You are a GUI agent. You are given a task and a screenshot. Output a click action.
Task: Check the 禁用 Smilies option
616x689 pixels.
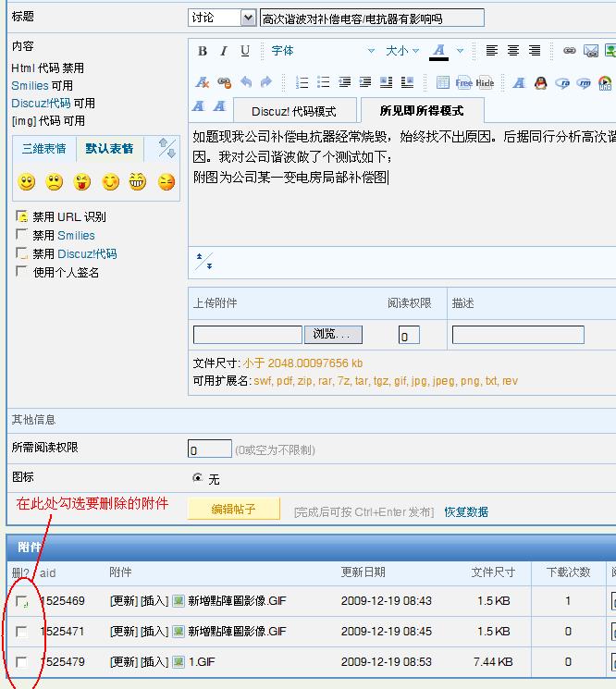[x=21, y=234]
